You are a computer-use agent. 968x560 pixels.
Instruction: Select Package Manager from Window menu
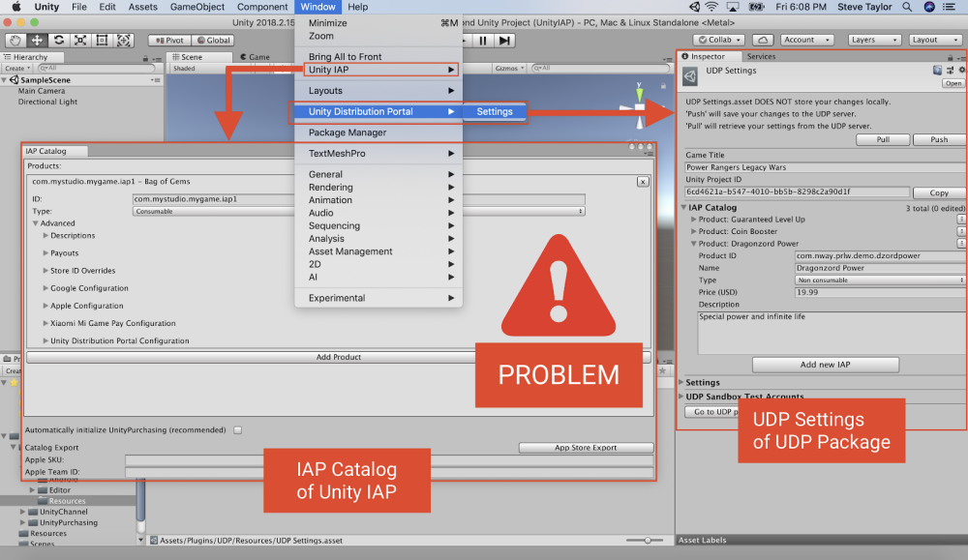(378, 133)
